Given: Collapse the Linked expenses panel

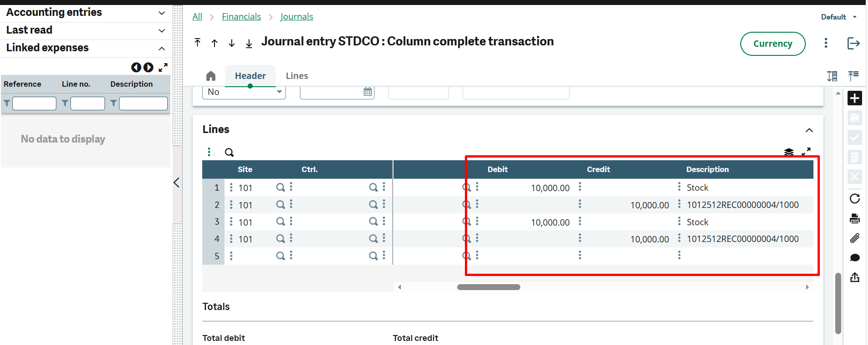Looking at the screenshot, I should pos(161,48).
